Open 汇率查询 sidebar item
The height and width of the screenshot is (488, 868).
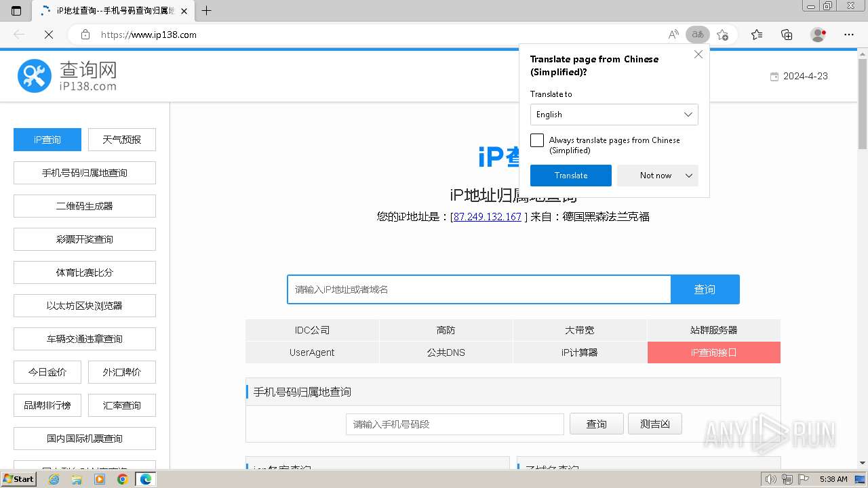pos(122,405)
